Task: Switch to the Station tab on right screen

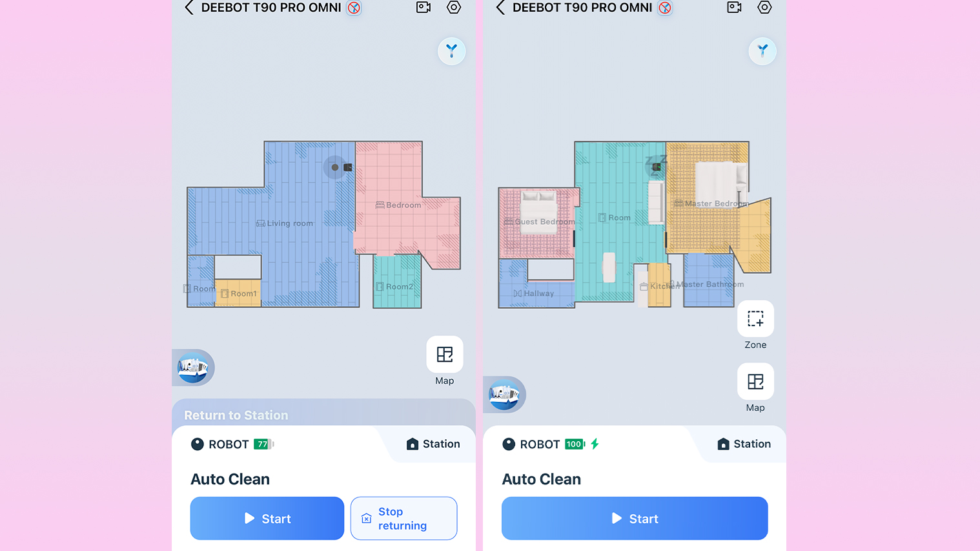Action: tap(744, 444)
